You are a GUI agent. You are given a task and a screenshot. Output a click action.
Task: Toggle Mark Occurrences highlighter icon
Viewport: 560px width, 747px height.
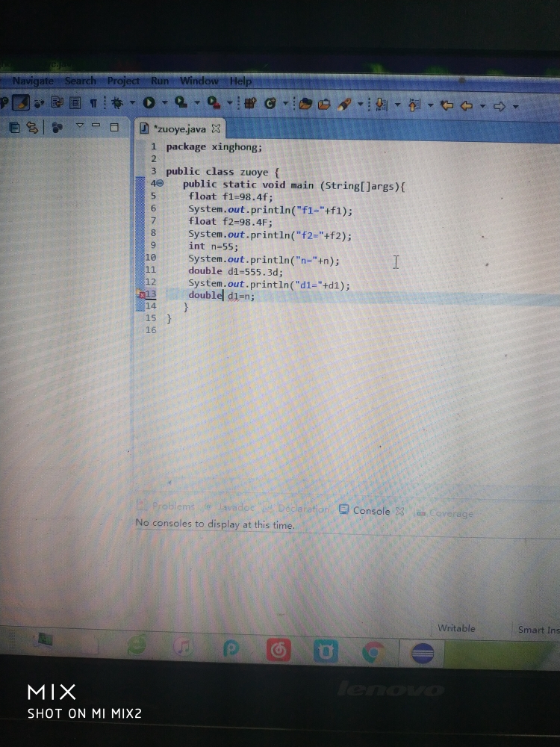[20, 102]
